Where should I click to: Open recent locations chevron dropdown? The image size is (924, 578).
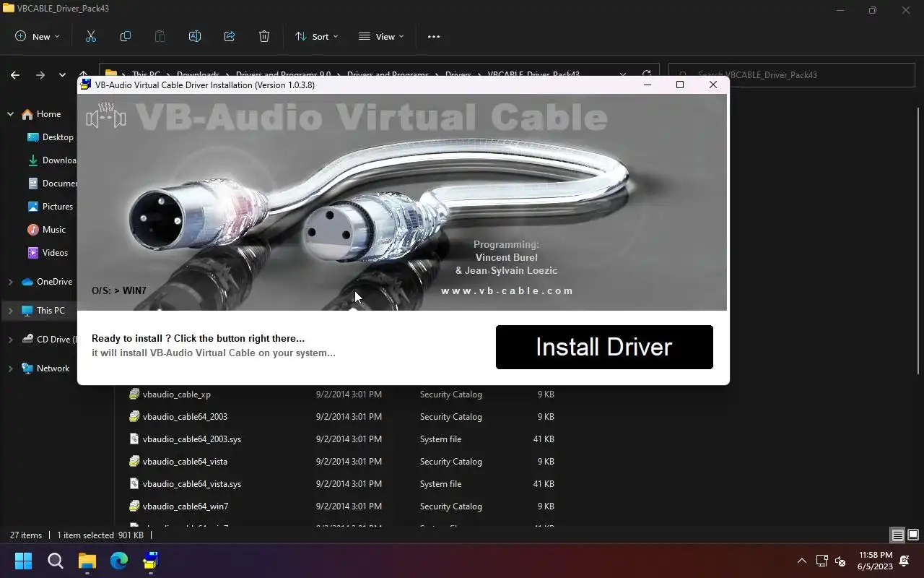pos(62,75)
